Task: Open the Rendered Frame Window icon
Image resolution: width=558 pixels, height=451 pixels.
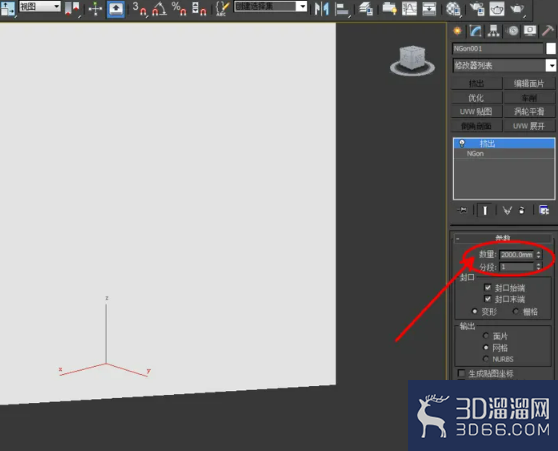Action: point(497,9)
